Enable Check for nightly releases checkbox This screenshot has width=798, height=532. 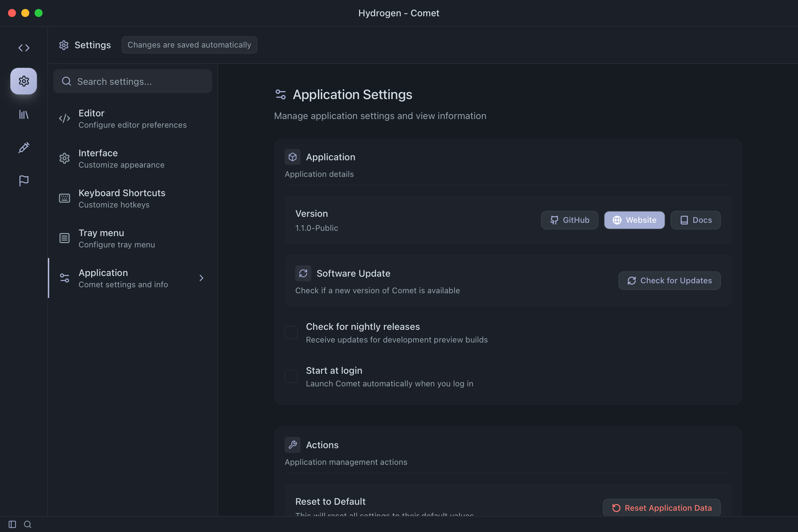[291, 332]
